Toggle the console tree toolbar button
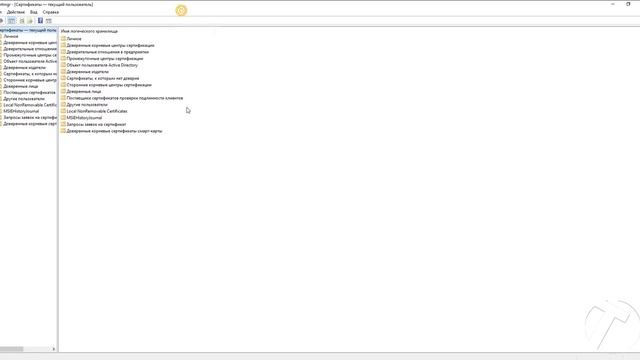 click(11, 20)
